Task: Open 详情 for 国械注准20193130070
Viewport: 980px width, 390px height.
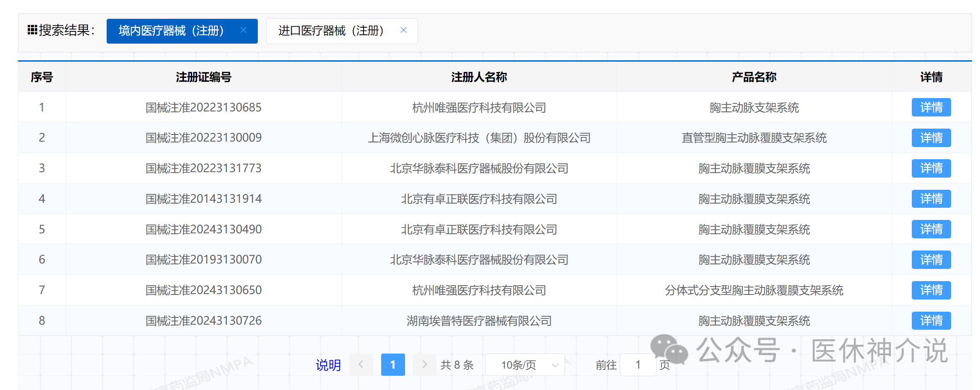Action: [931, 260]
